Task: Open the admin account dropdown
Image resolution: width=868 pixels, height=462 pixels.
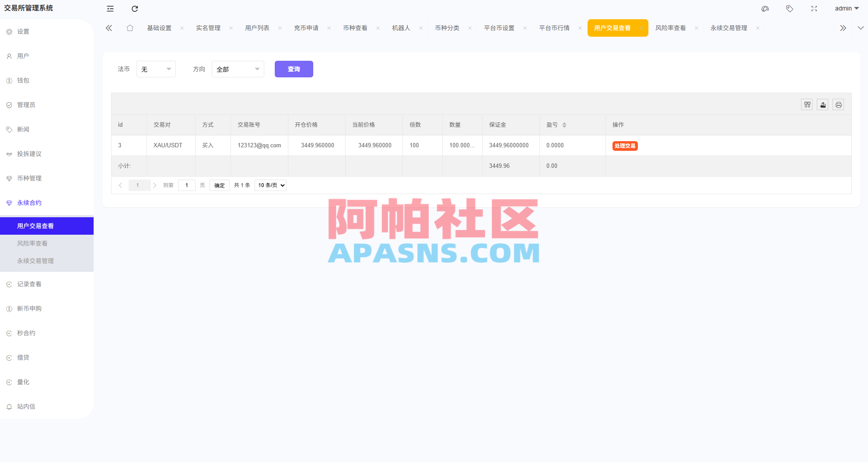Action: (845, 8)
